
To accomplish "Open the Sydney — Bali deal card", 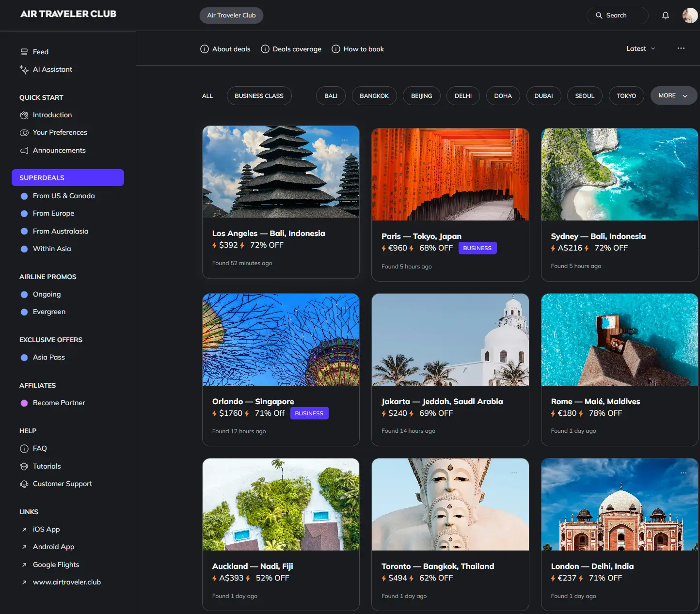I will pyautogui.click(x=619, y=204).
